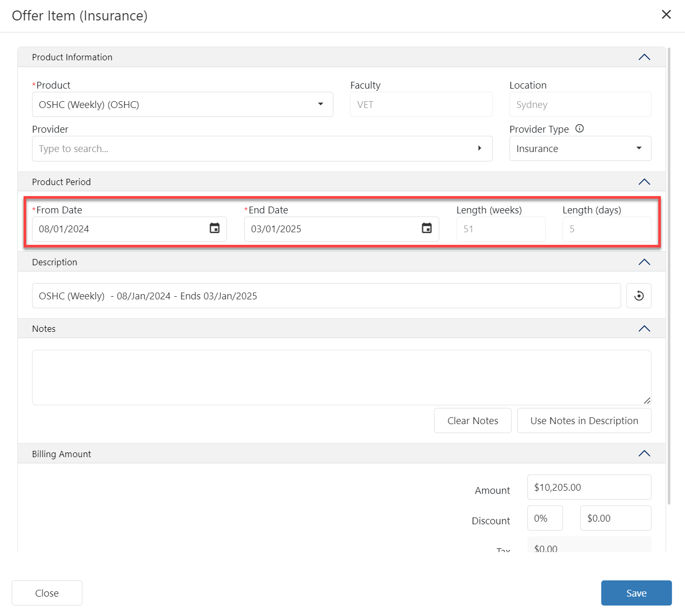Collapse the Notes section chevron
Screen dimensions: 685x616
point(644,329)
